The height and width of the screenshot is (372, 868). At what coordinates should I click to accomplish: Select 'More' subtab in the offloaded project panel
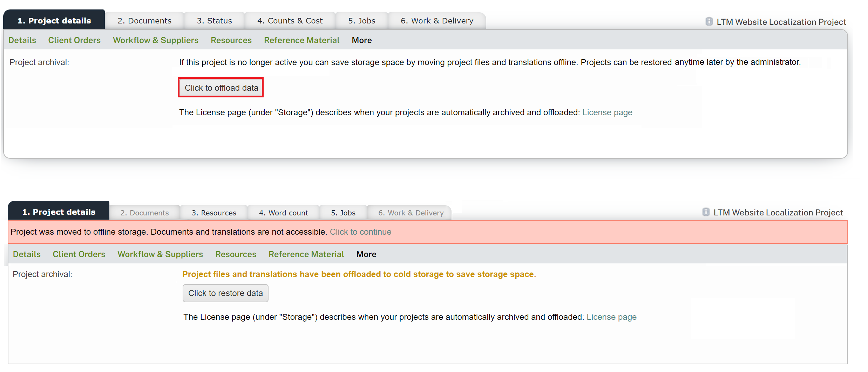(x=366, y=254)
